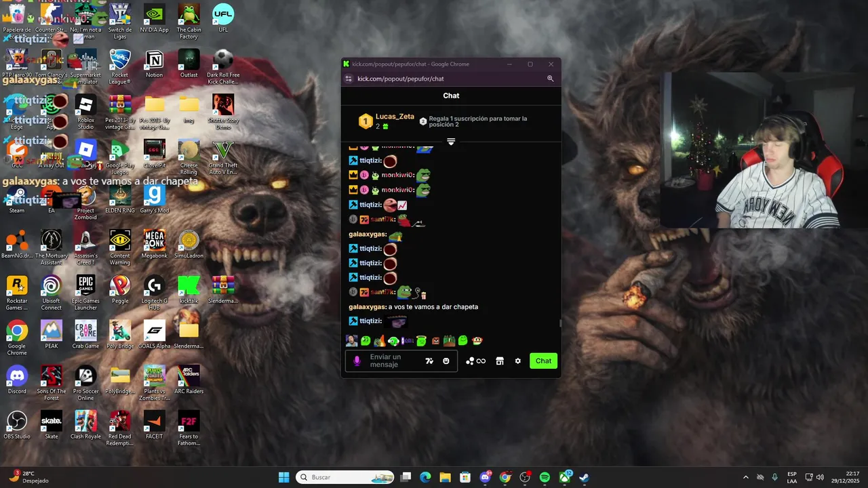The image size is (868, 488).
Task: Open The Cabin Factory desktop icon
Action: [x=189, y=22]
